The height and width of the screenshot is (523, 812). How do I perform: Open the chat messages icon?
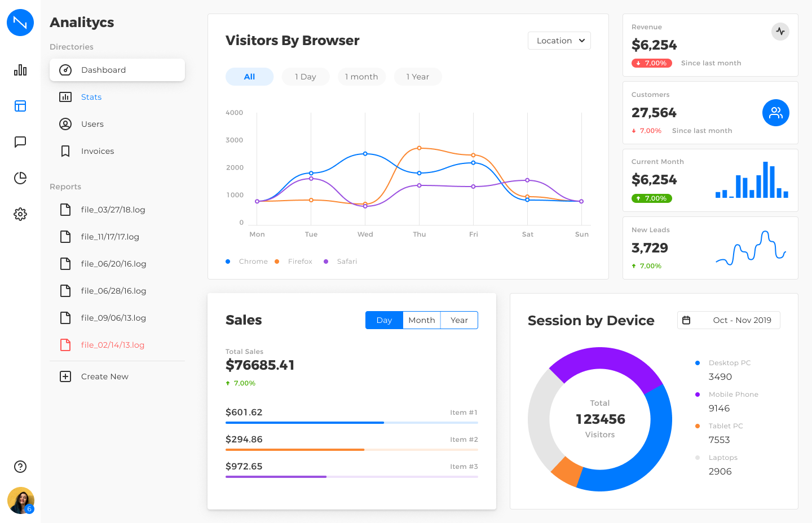point(20,142)
